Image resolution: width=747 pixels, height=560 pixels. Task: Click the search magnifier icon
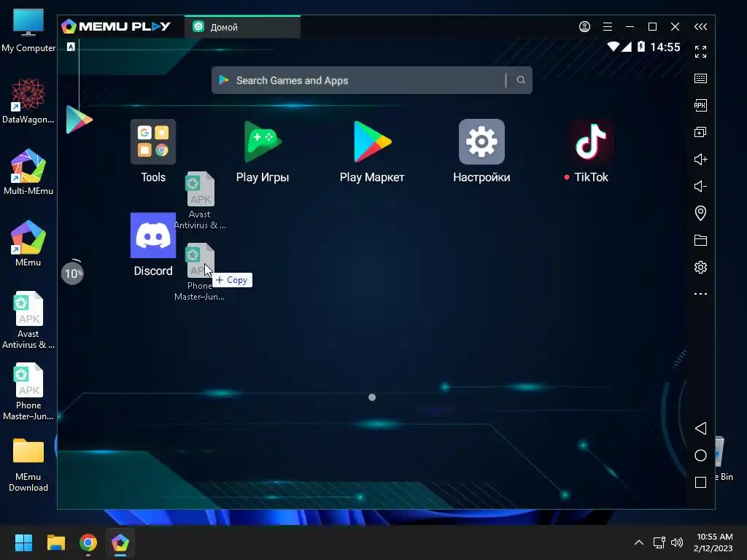(x=521, y=80)
